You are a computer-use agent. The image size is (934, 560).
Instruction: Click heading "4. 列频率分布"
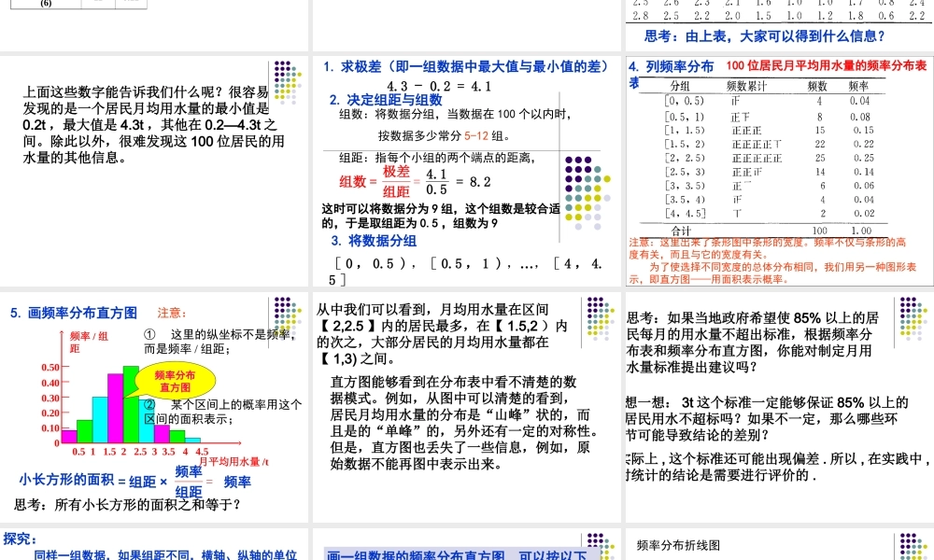[x=671, y=67]
